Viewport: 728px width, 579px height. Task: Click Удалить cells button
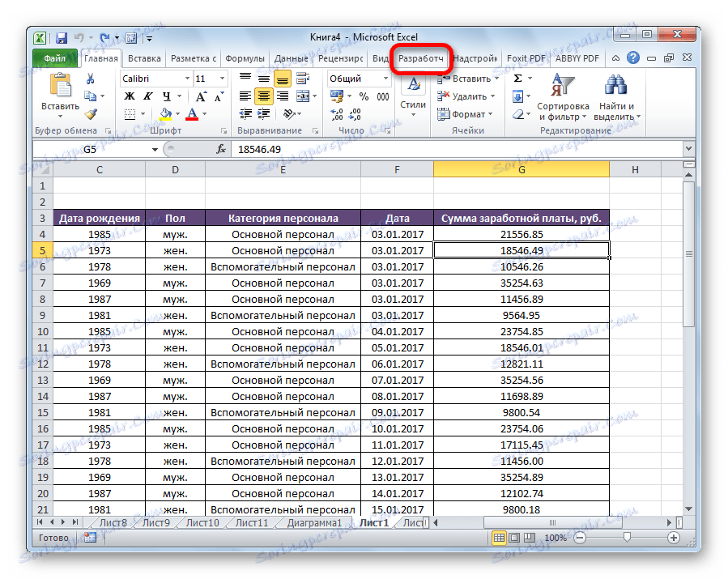point(466,96)
